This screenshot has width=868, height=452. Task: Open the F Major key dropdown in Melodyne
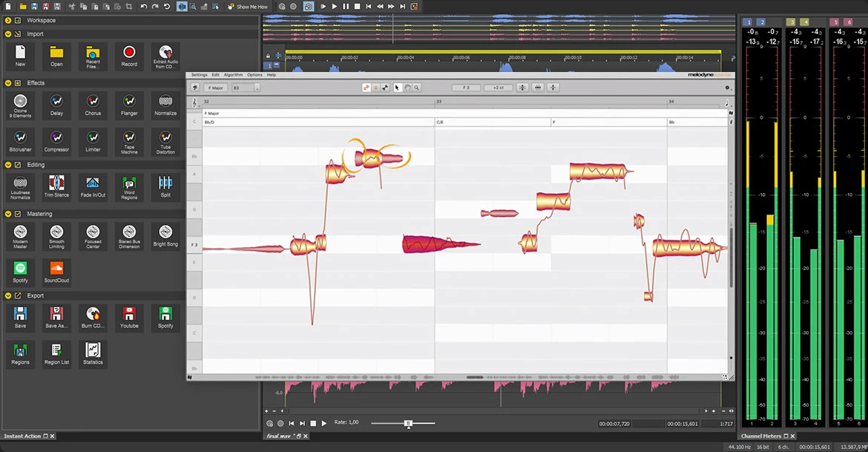(x=214, y=87)
